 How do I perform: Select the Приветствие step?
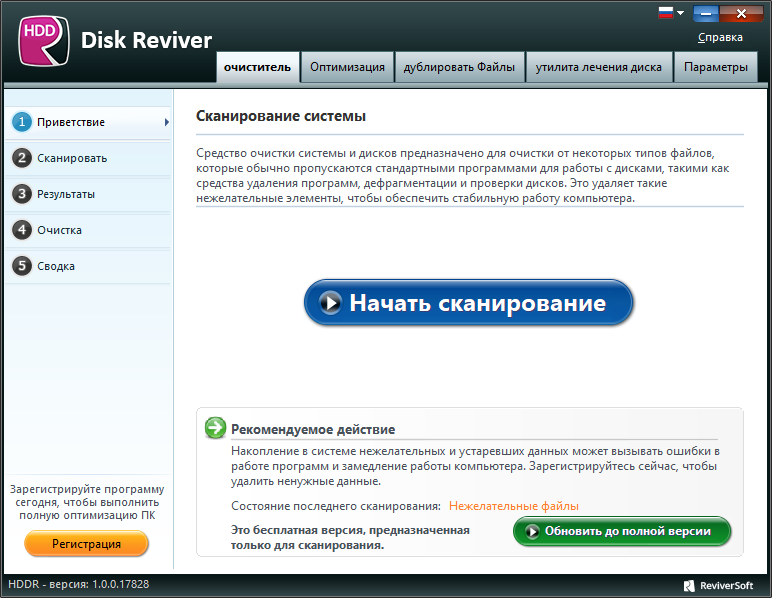tap(88, 122)
